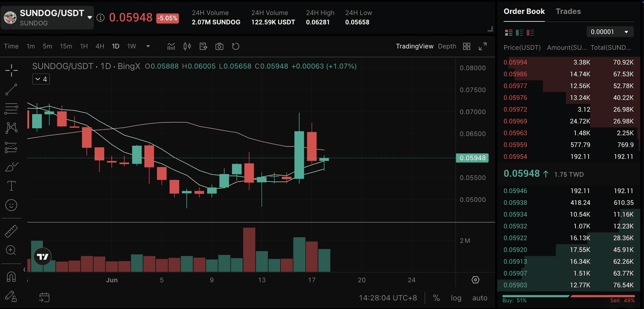
Task: Expand more time intervals dropdown
Action: tap(148, 46)
